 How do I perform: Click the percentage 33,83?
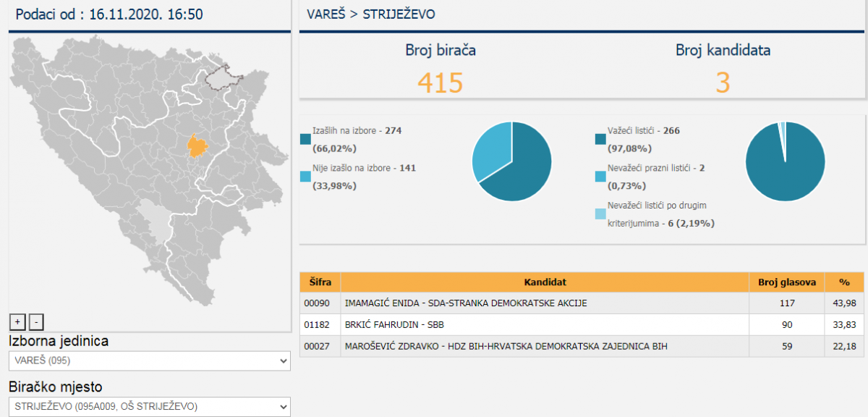point(844,324)
